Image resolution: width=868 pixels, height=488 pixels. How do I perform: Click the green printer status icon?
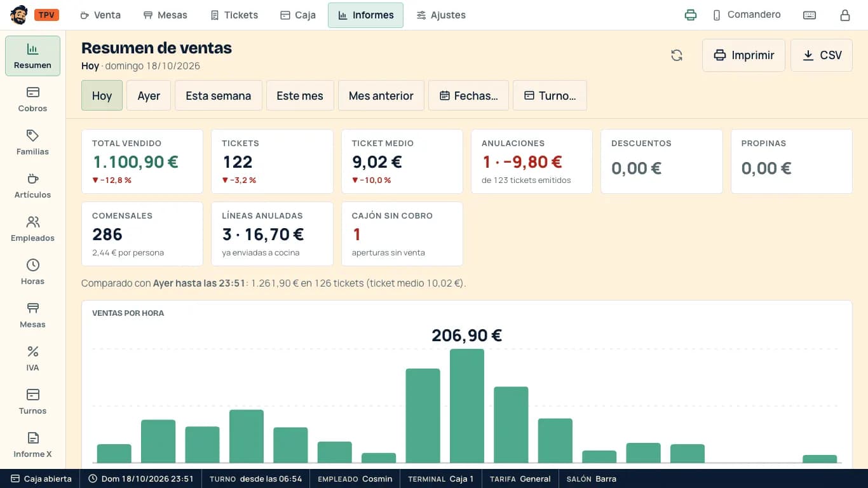(691, 15)
